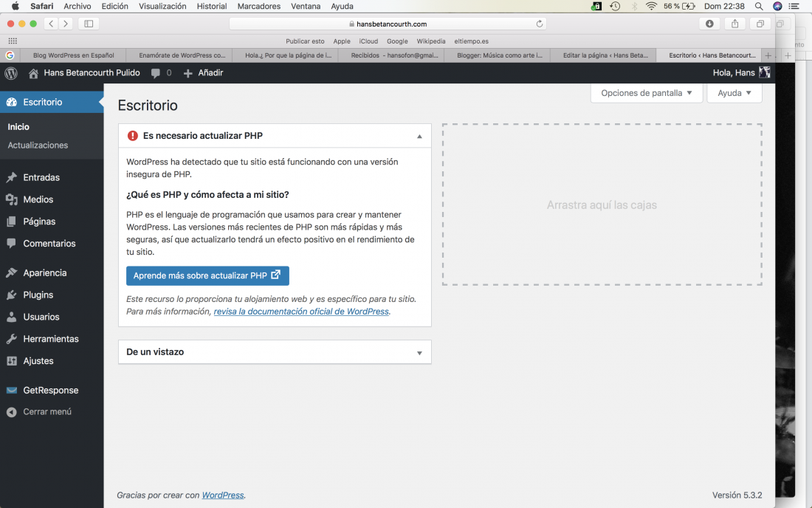
Task: Open Entradas pin icon in sidebar
Action: [11, 178]
